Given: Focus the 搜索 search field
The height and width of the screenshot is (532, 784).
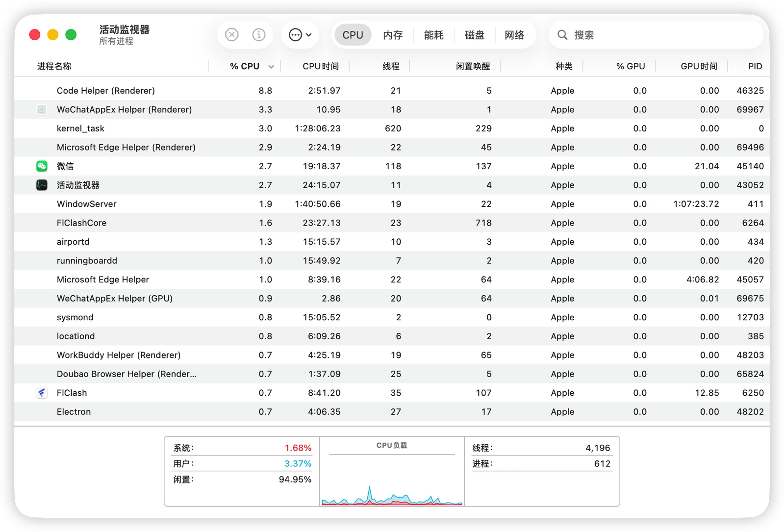Looking at the screenshot, I should click(656, 35).
